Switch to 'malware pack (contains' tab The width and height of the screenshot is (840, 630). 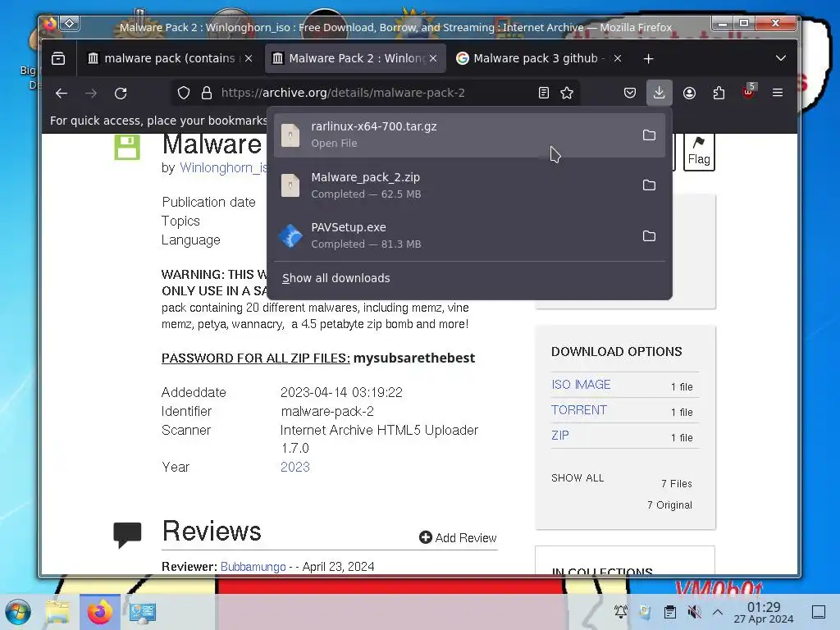pyautogui.click(x=169, y=58)
